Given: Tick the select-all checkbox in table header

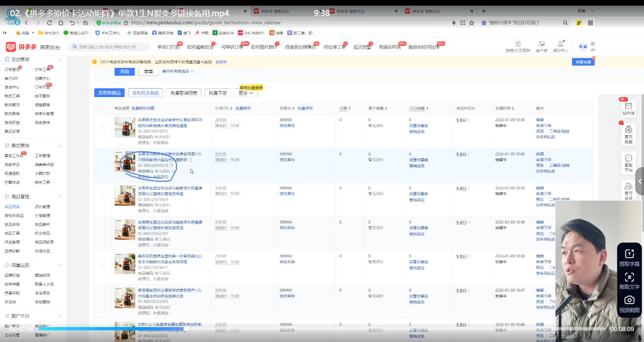Looking at the screenshot, I should 100,108.
